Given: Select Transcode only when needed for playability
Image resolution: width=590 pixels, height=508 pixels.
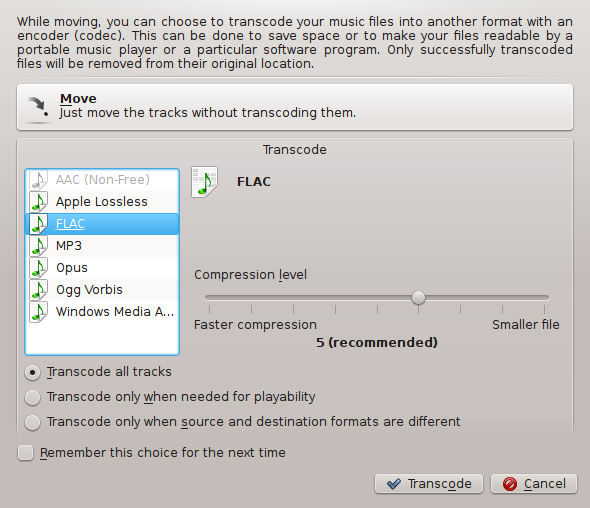Looking at the screenshot, I should click(x=32, y=397).
